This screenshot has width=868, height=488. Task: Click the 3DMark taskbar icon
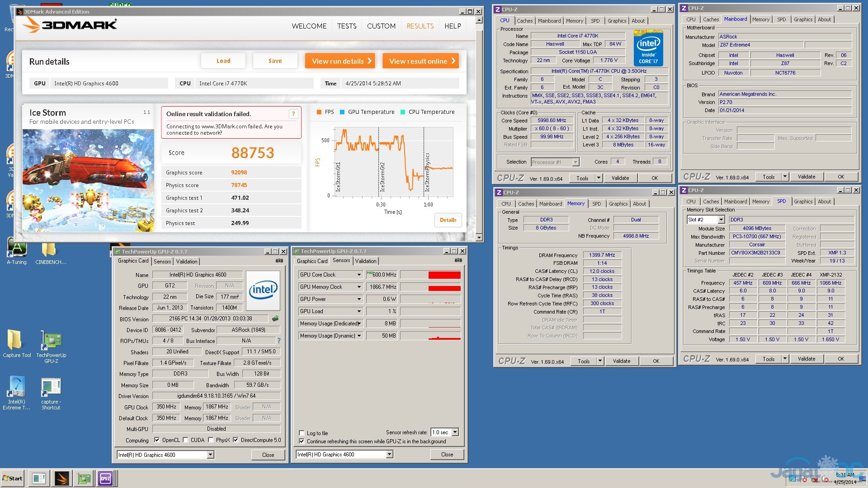pos(61,478)
